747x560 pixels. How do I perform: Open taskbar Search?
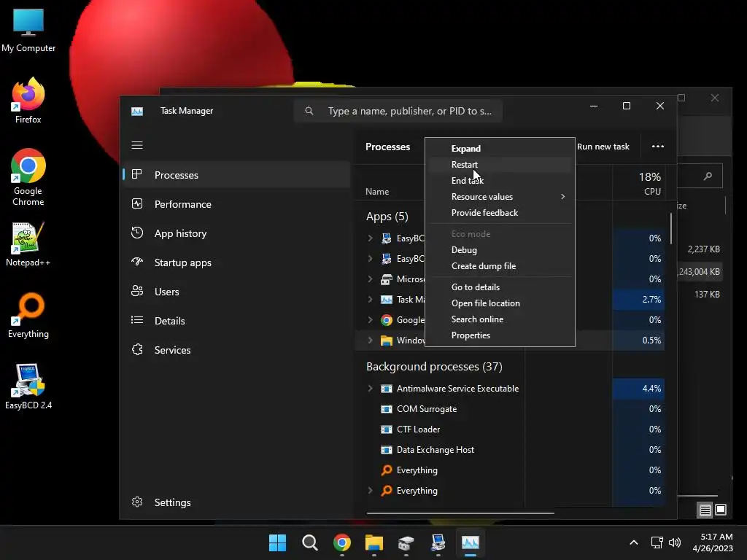309,542
